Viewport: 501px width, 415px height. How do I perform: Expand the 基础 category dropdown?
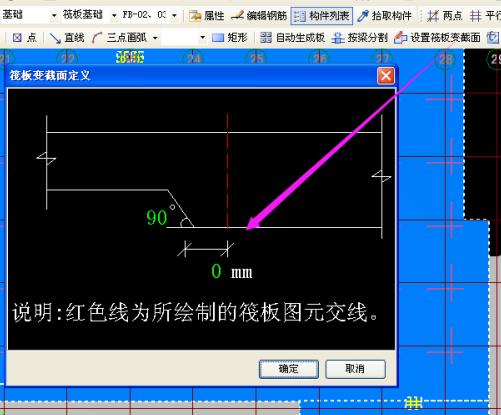(x=54, y=15)
